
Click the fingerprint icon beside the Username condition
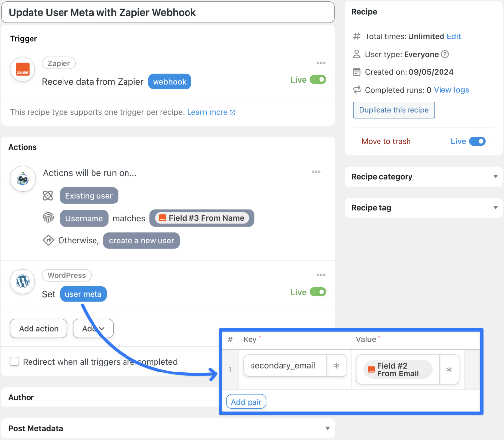(x=48, y=218)
